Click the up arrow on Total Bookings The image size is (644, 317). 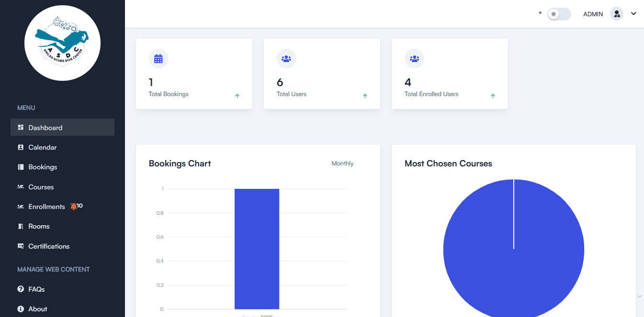click(237, 96)
